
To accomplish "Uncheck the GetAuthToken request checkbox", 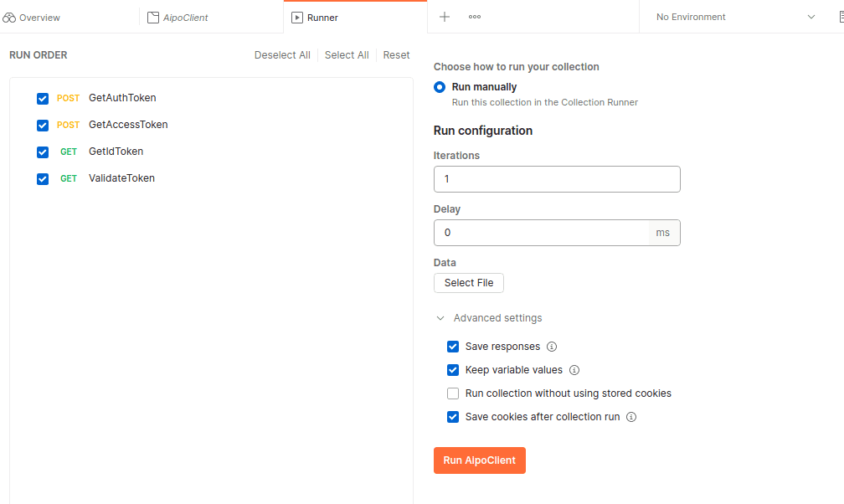I will pos(43,99).
